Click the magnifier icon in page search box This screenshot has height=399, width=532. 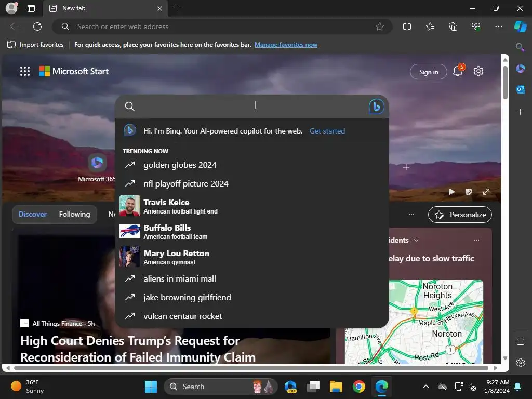[x=129, y=107]
